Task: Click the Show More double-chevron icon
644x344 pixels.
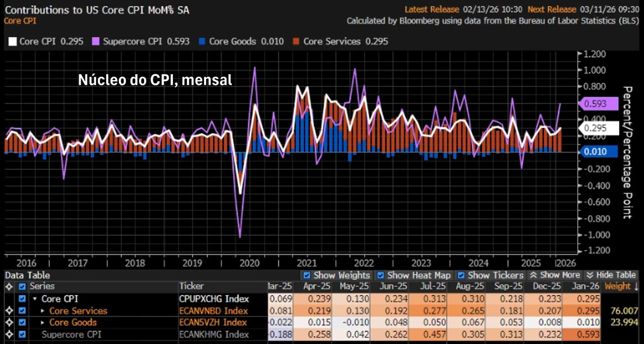Action: point(533,275)
